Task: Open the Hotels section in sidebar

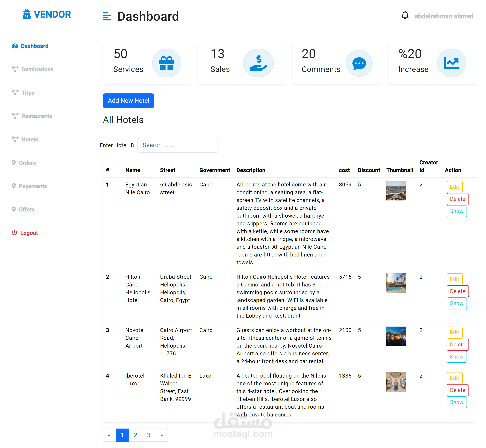Action: (x=30, y=139)
